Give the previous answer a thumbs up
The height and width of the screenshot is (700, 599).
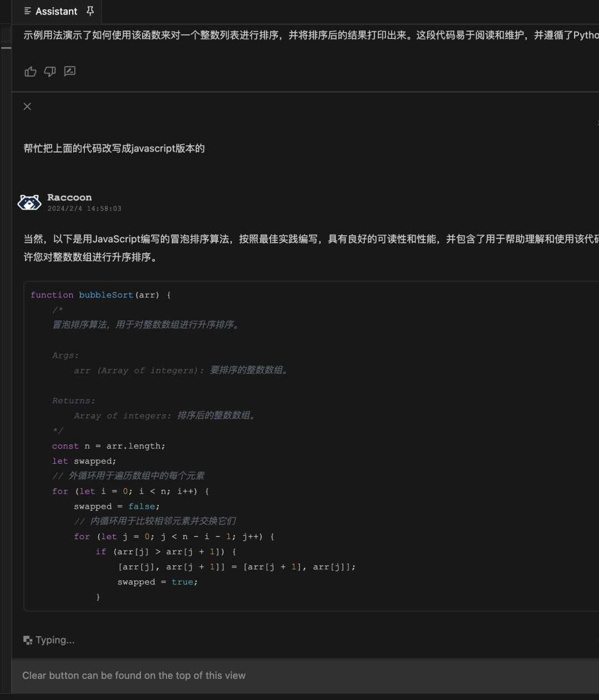pos(31,72)
